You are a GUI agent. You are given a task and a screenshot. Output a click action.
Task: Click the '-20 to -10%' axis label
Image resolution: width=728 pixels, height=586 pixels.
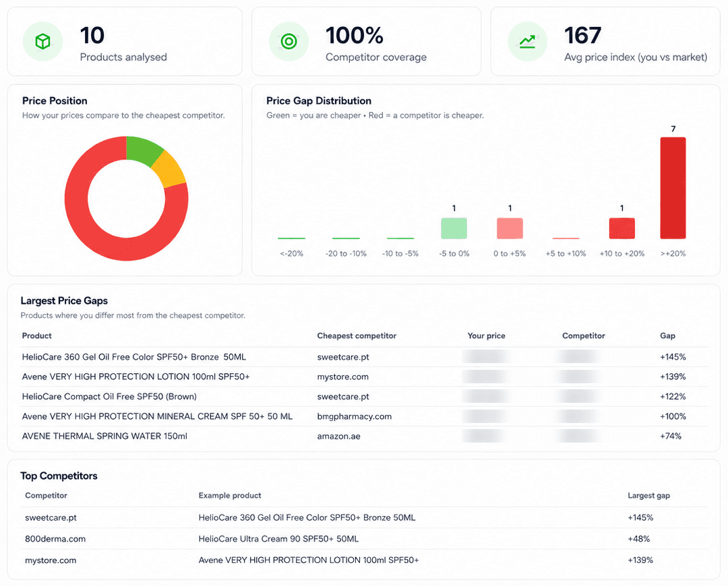(346, 253)
